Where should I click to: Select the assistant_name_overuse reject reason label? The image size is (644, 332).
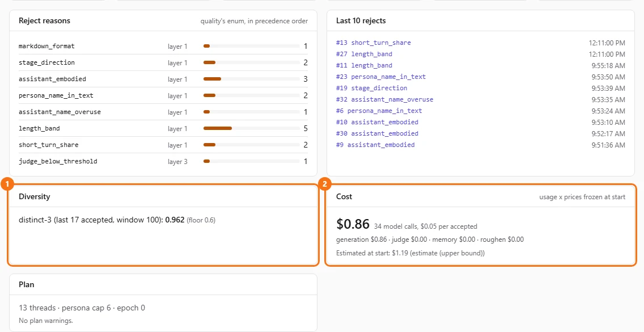[60, 112]
